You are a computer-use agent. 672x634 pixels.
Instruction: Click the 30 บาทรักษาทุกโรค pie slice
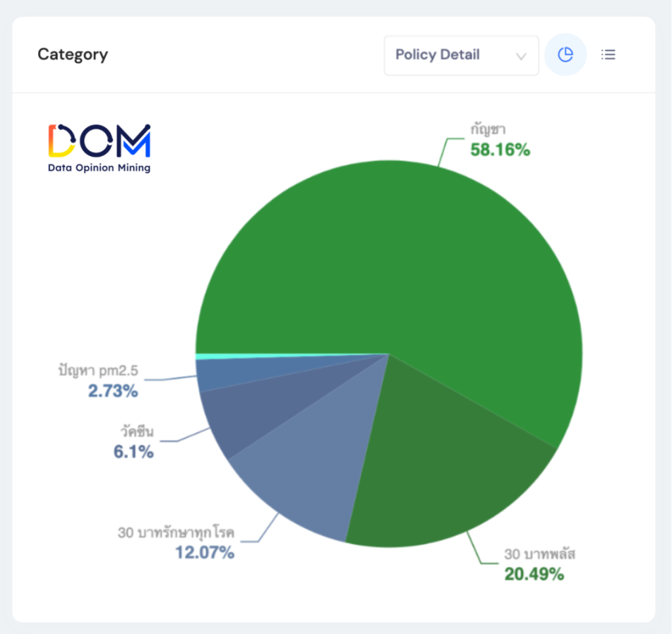(308, 473)
